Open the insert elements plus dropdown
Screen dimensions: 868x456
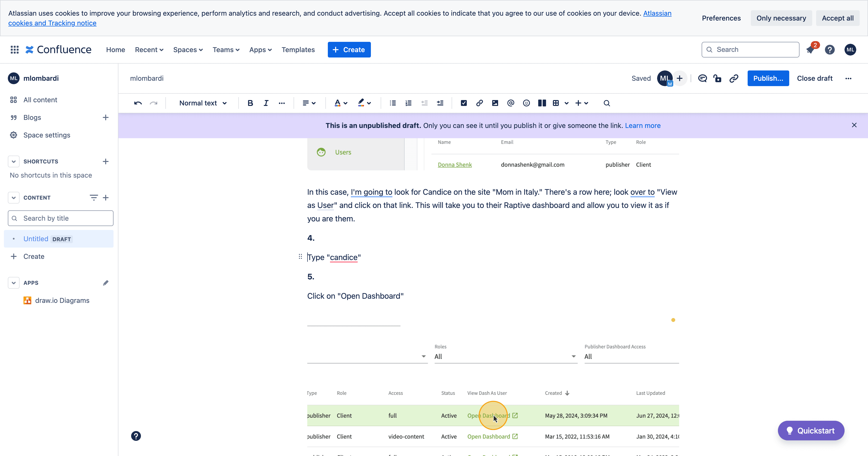pos(582,103)
